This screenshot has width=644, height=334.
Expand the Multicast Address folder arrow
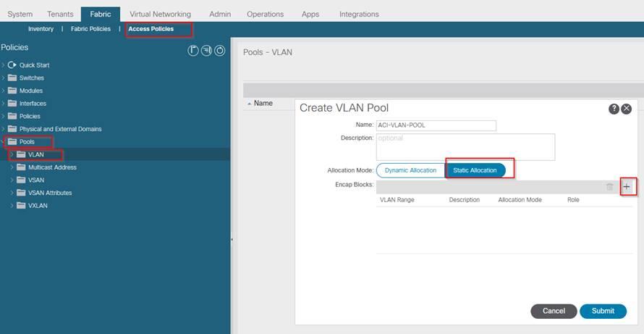pos(12,167)
